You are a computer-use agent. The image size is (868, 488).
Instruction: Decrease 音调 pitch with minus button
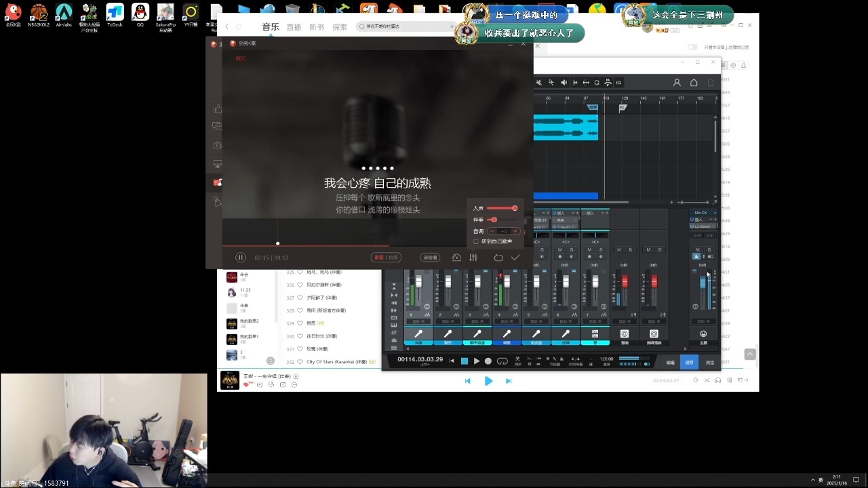pyautogui.click(x=493, y=231)
